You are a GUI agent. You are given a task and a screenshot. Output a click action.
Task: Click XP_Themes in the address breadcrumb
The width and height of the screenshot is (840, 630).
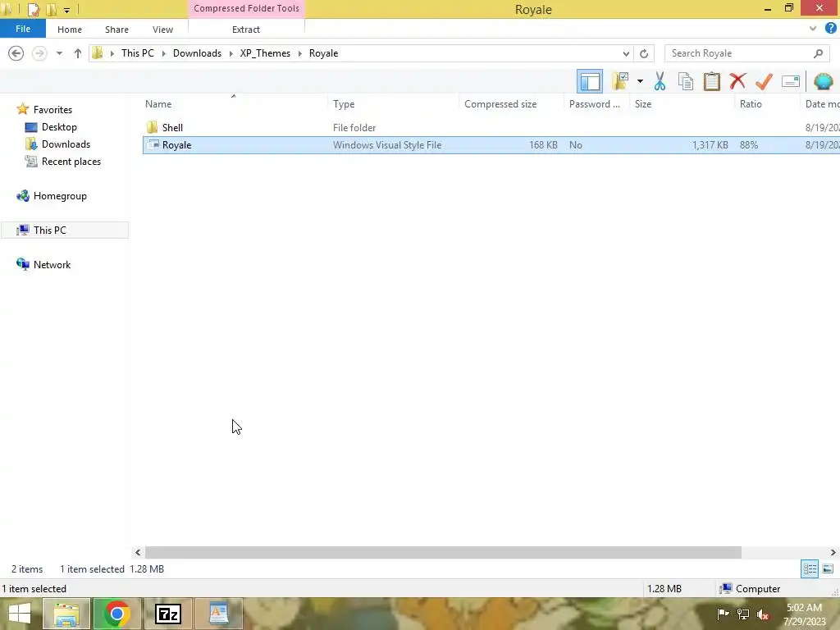click(x=265, y=53)
